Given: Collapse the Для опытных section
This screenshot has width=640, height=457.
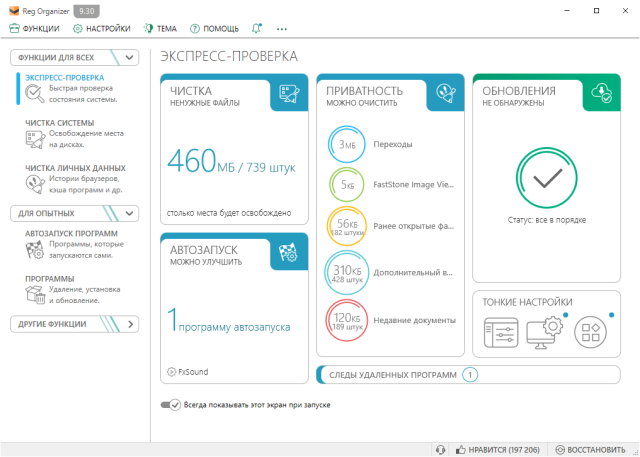Looking at the screenshot, I should click(x=132, y=213).
